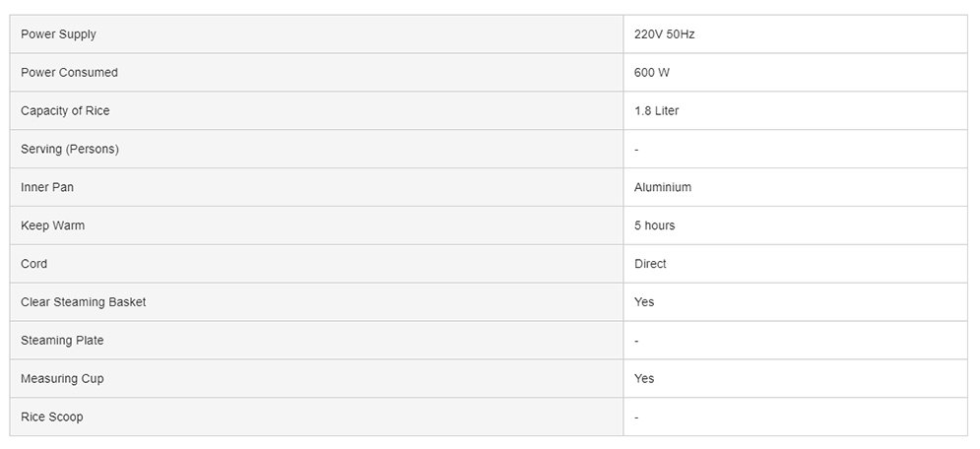Click the Power Supply label cell
980x449 pixels.
click(58, 34)
